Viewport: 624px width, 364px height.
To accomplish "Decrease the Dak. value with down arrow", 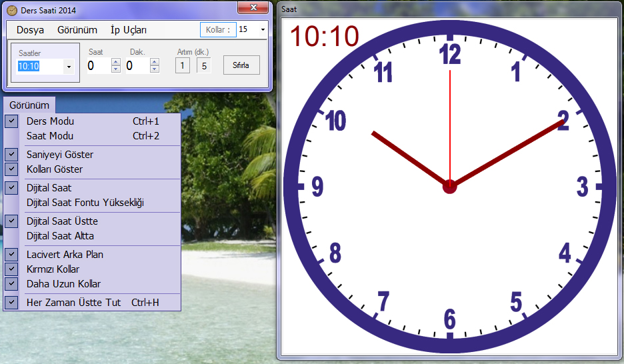I will 155,69.
